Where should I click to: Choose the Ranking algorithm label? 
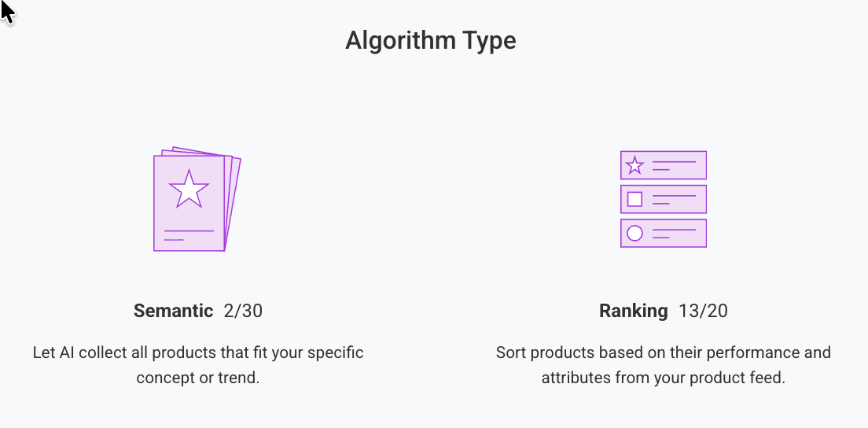(633, 311)
